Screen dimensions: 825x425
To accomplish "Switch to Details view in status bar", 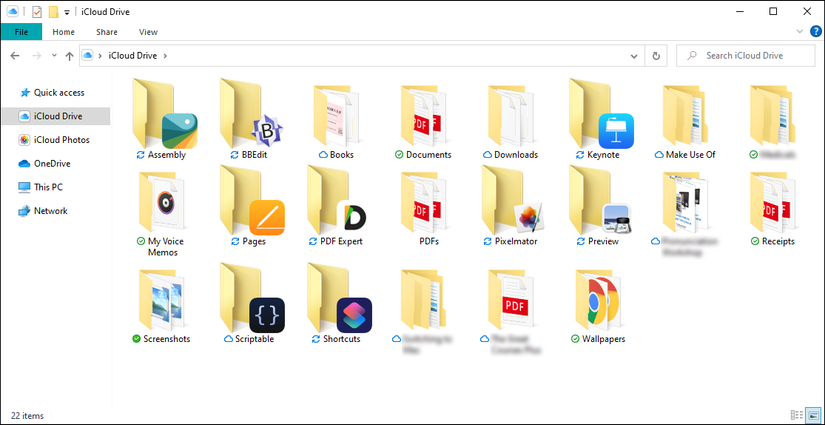I will tap(797, 415).
